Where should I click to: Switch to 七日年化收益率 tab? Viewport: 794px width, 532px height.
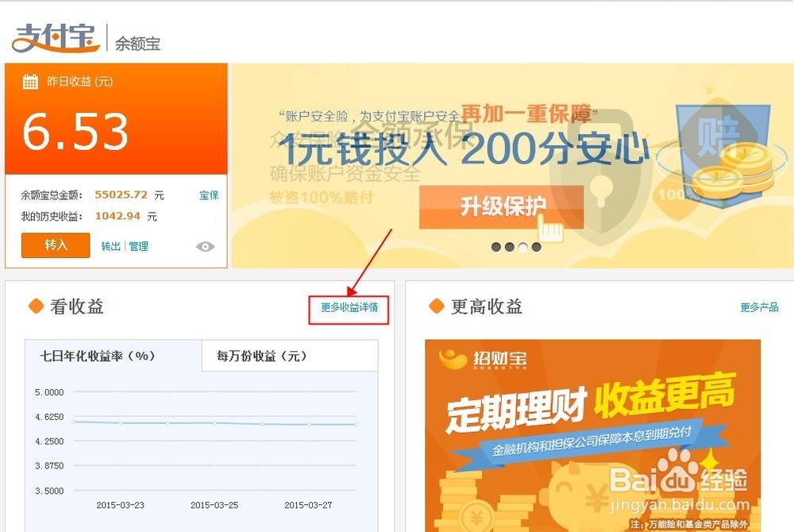114,356
